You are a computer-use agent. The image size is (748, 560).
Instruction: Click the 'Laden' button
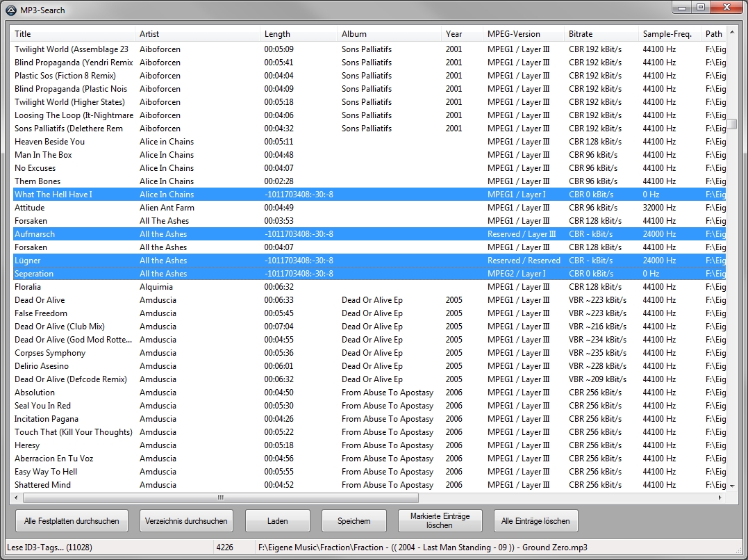[277, 521]
